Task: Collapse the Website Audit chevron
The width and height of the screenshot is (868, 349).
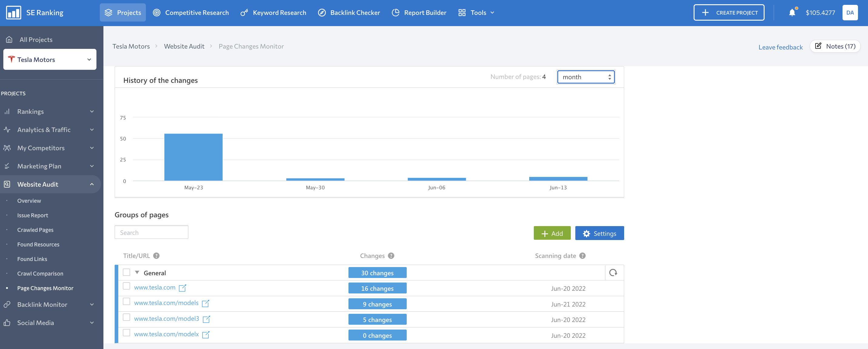Action: coord(92,184)
